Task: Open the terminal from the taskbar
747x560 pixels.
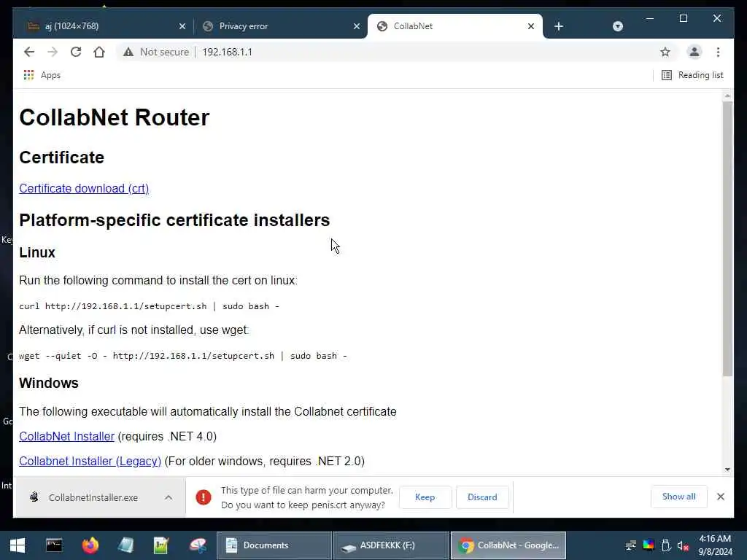Action: [54, 545]
